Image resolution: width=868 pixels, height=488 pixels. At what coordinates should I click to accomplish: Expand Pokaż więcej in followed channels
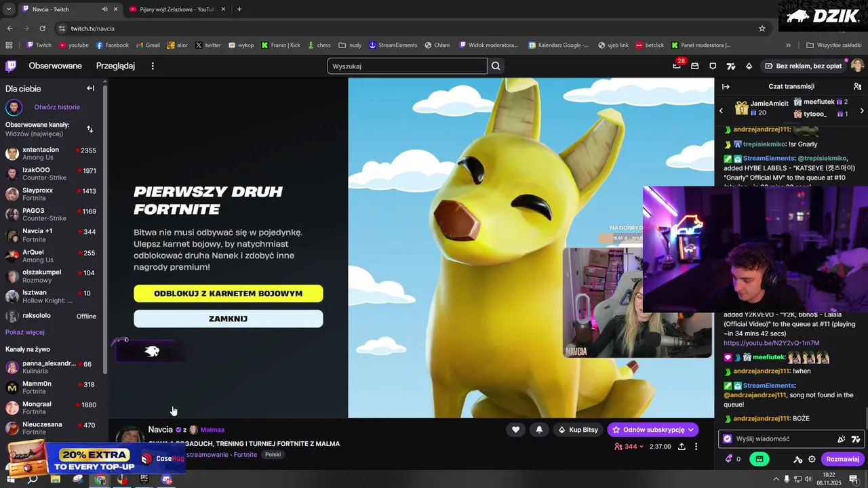click(25, 332)
